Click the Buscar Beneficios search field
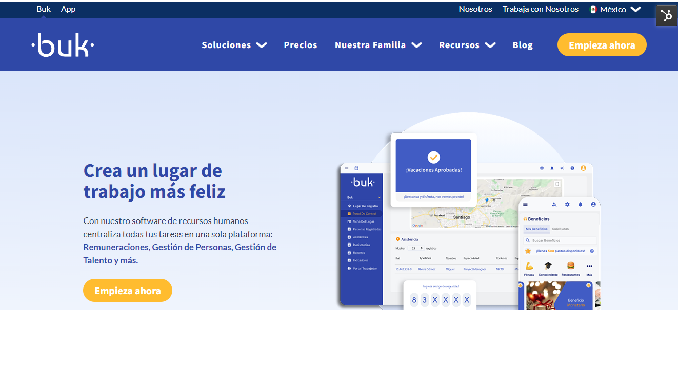The image size is (680, 390). 559,240
